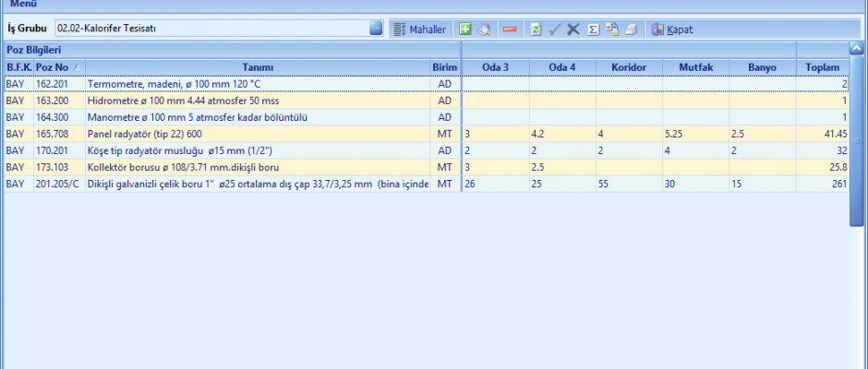Click the copy documents icon before printer
868x369 pixels.
tap(612, 30)
